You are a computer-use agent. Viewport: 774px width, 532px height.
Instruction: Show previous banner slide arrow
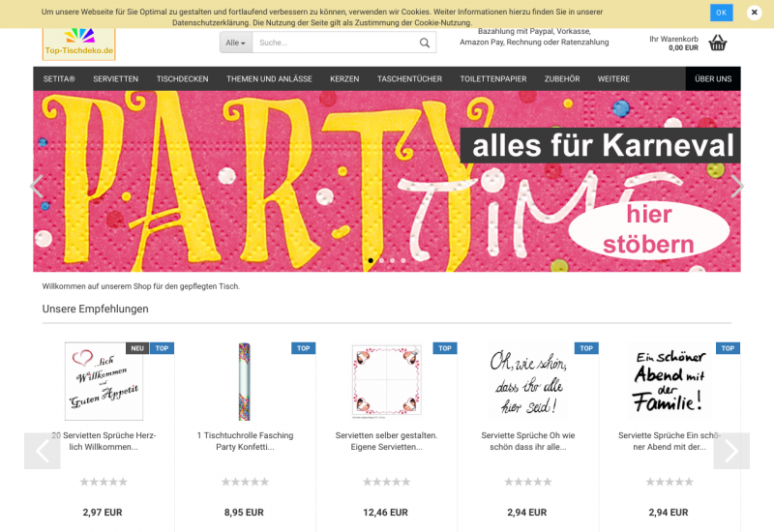[x=37, y=186]
